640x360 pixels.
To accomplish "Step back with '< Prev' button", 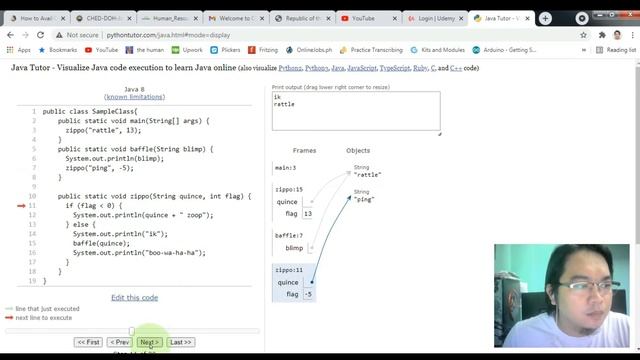I will click(x=120, y=342).
